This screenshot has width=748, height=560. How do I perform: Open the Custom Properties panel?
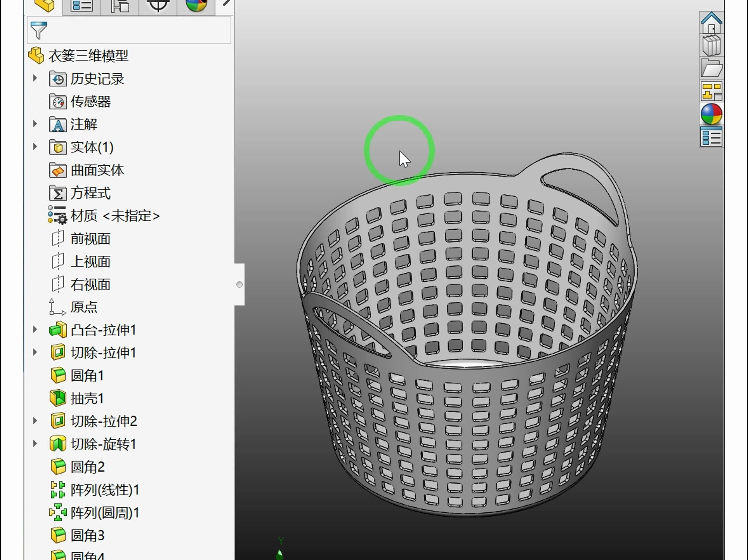click(711, 136)
